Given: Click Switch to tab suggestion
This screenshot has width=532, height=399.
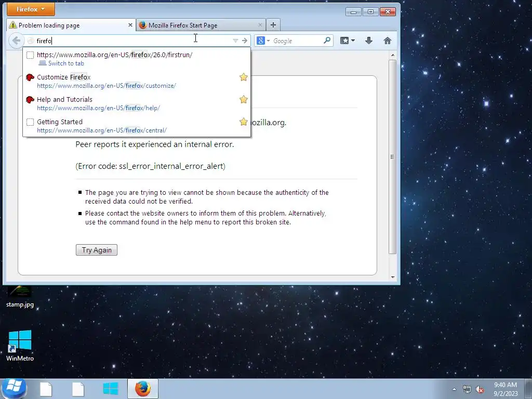Looking at the screenshot, I should (66, 63).
